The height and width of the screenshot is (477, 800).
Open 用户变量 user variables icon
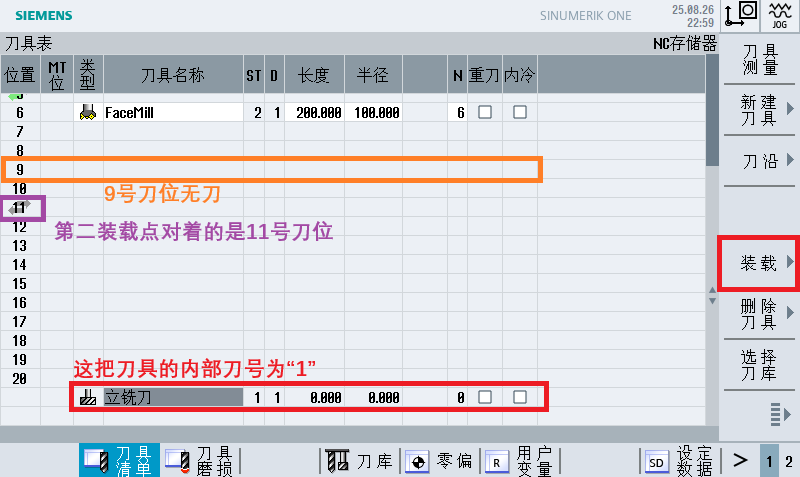click(497, 462)
